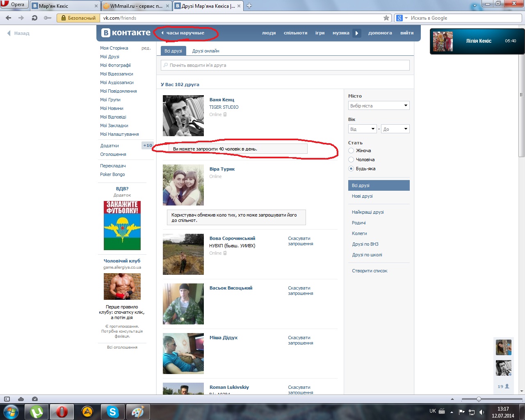
Task: Open the closed tabs trash button
Action: 475,6
